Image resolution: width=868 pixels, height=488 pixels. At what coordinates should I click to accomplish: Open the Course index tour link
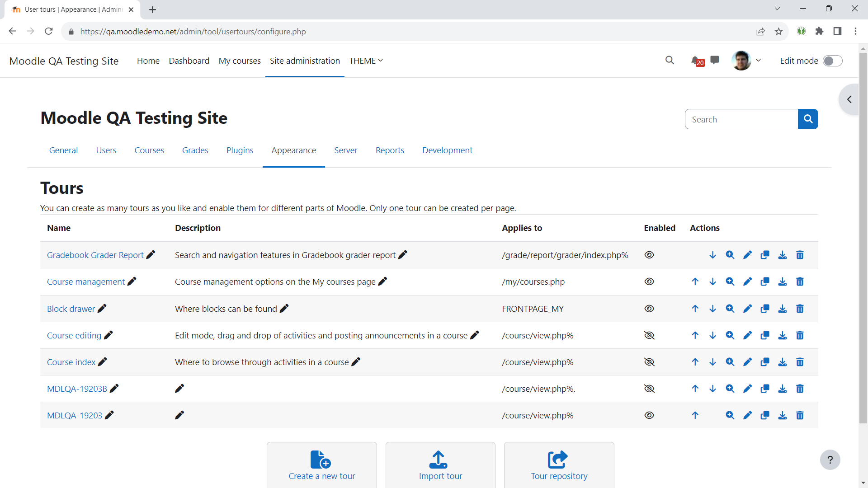pos(71,362)
